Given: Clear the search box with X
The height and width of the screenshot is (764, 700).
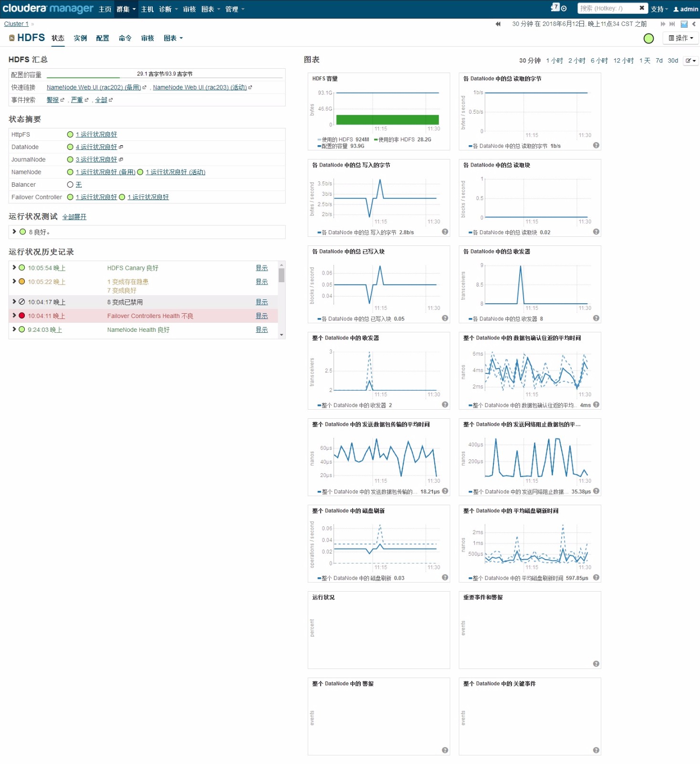Looking at the screenshot, I should point(642,8).
